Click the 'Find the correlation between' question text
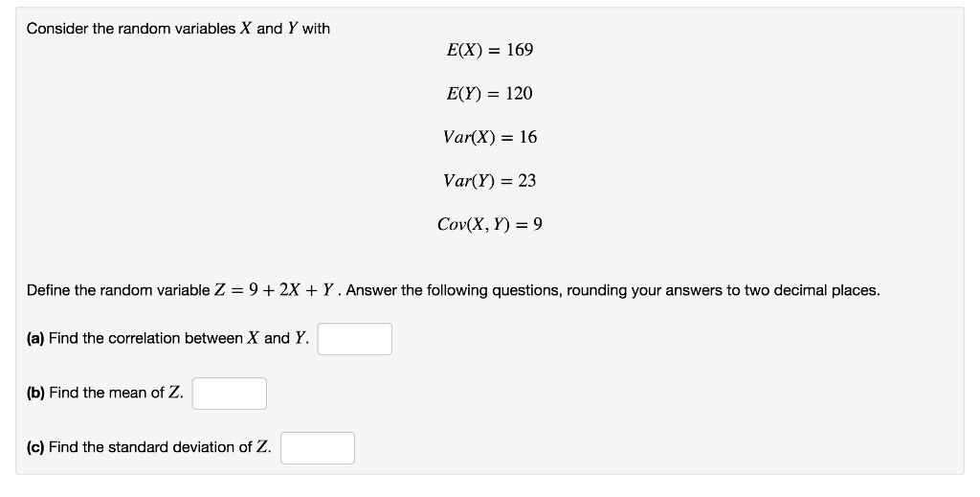 click(x=145, y=338)
